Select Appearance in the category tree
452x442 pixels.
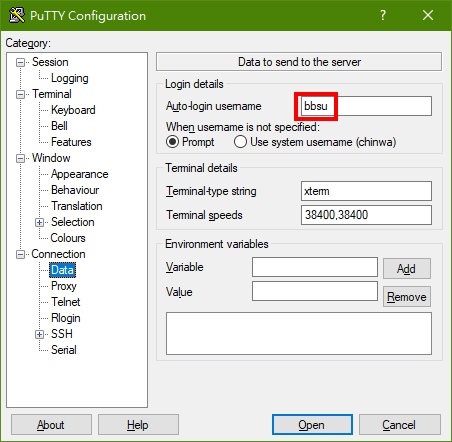coord(80,174)
